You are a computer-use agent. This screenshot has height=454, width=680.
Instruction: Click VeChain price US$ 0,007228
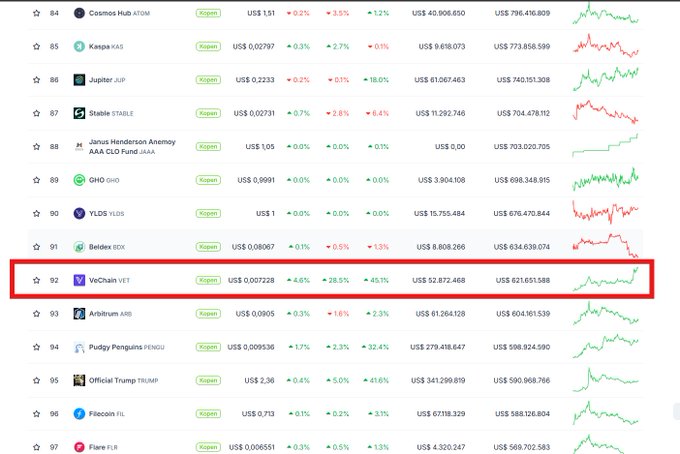pyautogui.click(x=251, y=280)
